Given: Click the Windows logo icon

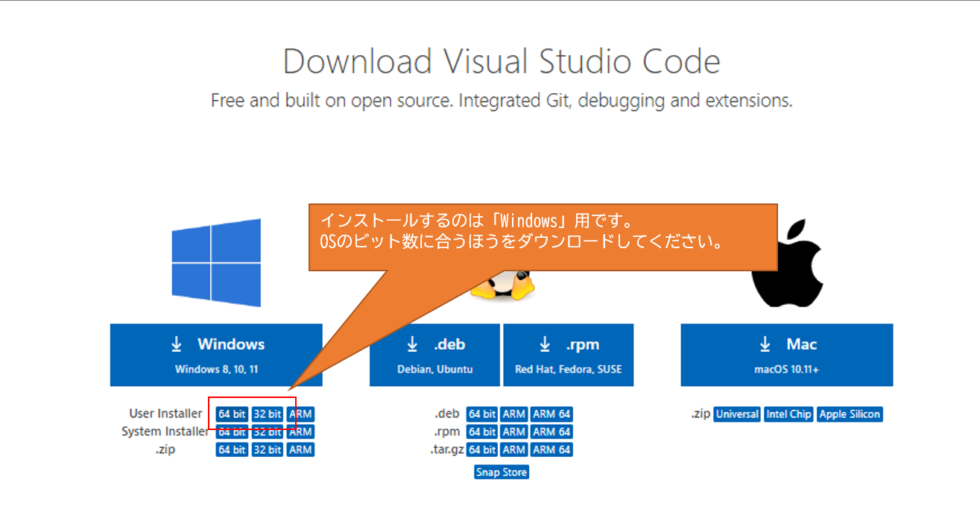Looking at the screenshot, I should [216, 262].
